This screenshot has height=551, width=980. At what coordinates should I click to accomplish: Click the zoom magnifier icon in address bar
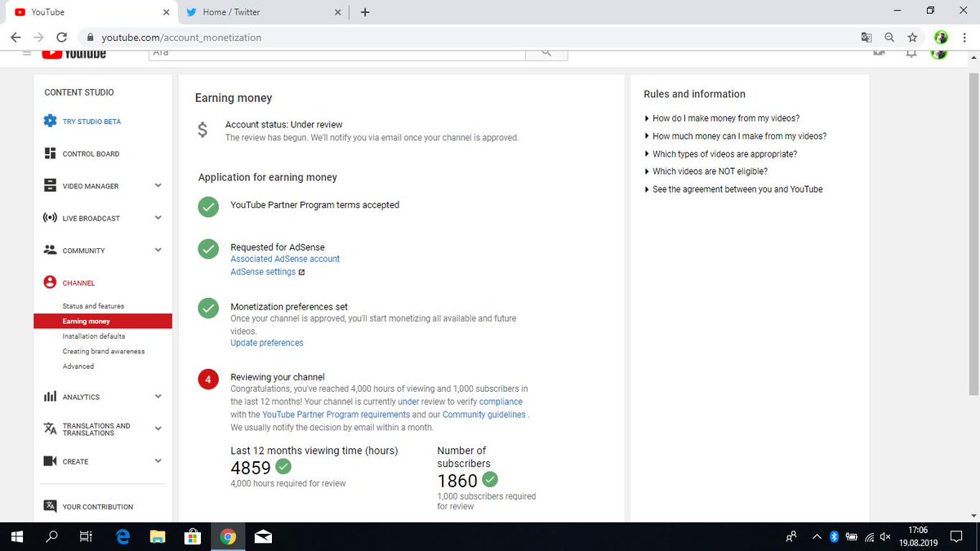click(889, 38)
